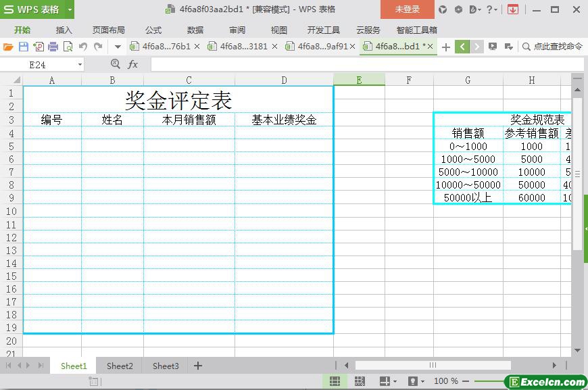588x390 pixels.
Task: Jump to first sheet navigation arrow
Action: click(x=9, y=365)
